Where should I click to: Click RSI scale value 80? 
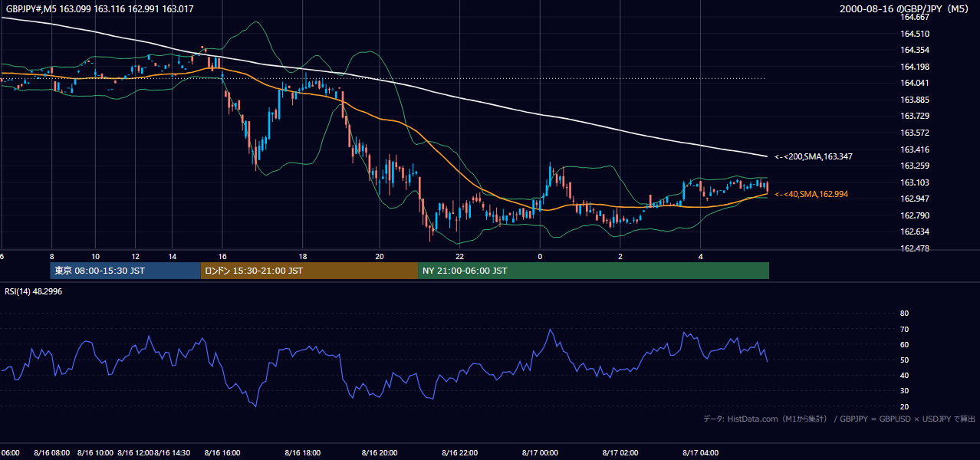(x=904, y=314)
